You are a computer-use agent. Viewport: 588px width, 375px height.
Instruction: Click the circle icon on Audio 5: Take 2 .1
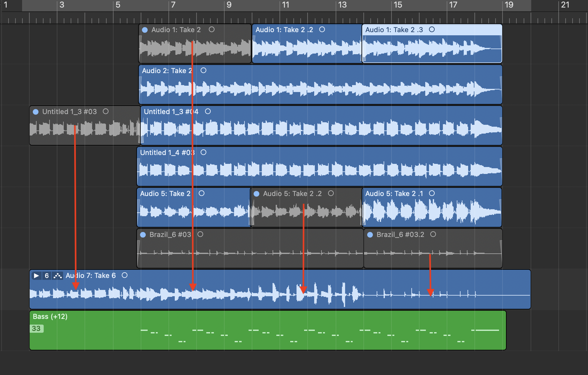[x=432, y=193]
